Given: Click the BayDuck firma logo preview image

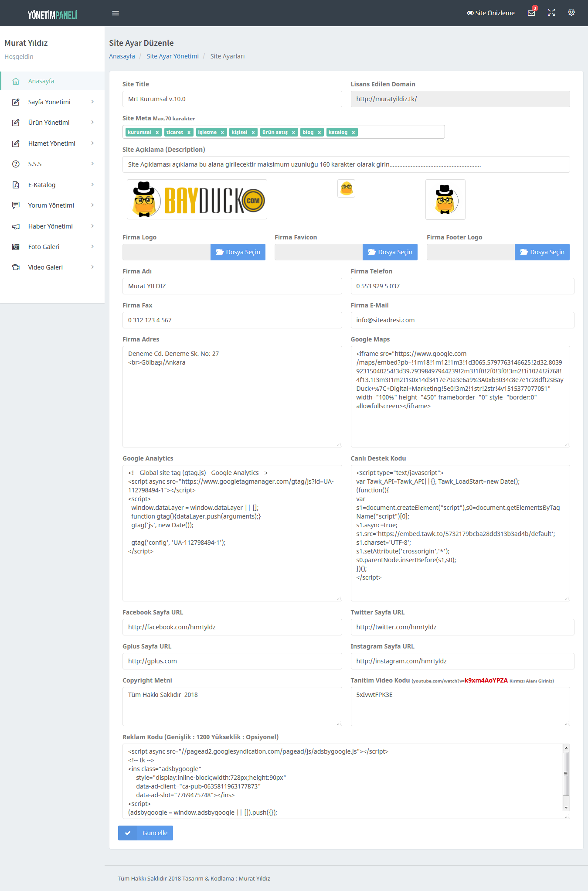Looking at the screenshot, I should coord(197,199).
